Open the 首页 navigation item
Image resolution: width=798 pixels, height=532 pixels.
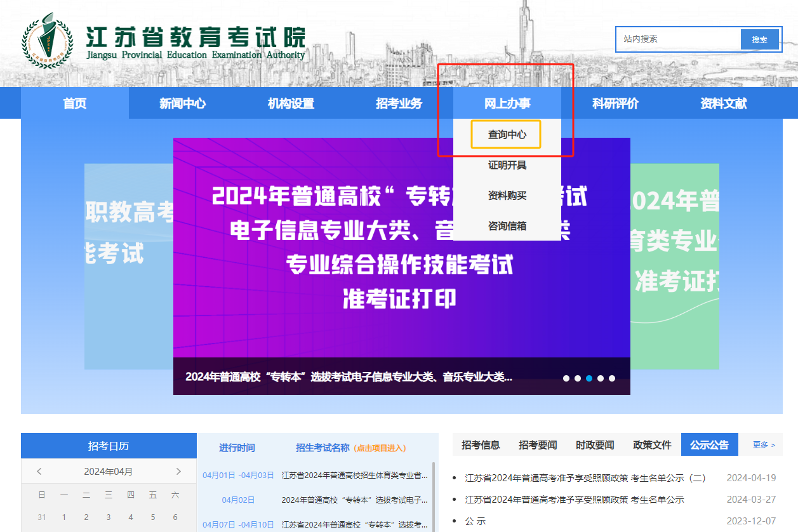click(x=75, y=103)
